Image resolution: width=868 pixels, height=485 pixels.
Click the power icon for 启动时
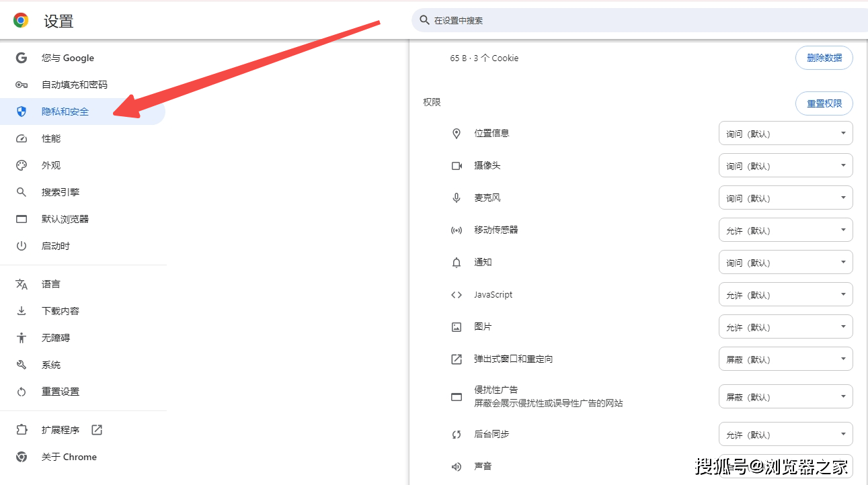[x=22, y=246]
